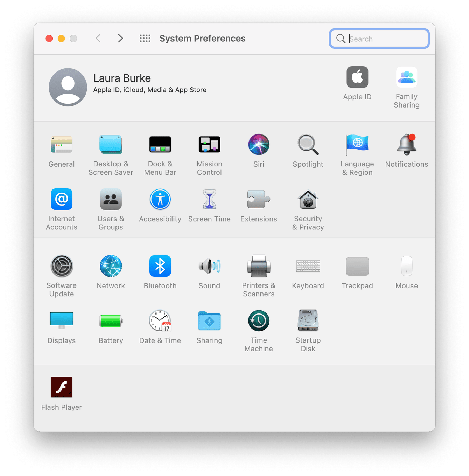Click Laura Burke's profile picture
This screenshot has height=476, width=469.
[68, 87]
